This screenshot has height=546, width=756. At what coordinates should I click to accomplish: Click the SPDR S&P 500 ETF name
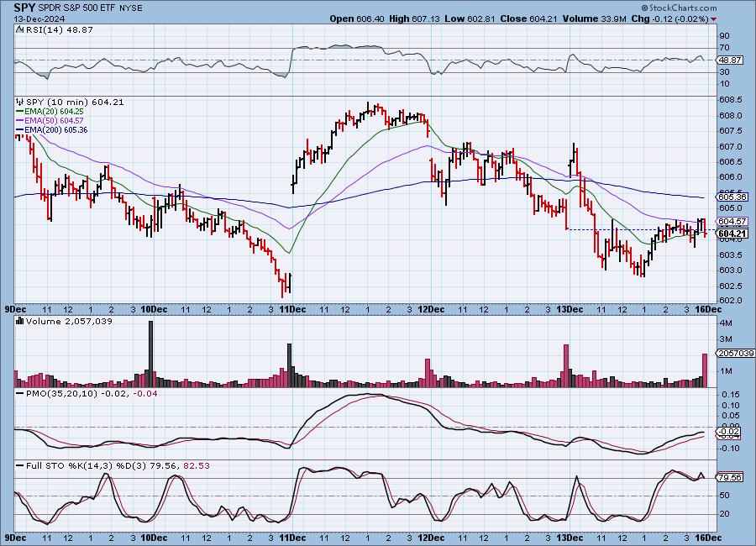coord(76,8)
